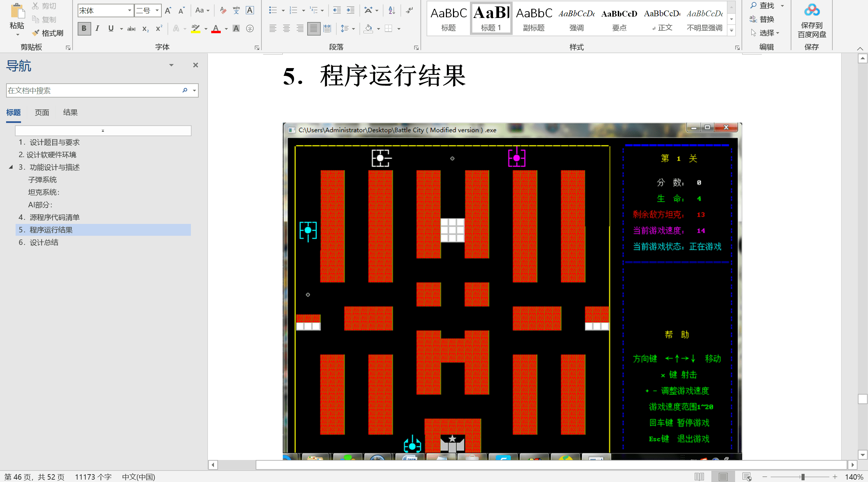Toggle Print Layout view in status bar
Viewport: 868px width, 482px height.
[x=723, y=477]
